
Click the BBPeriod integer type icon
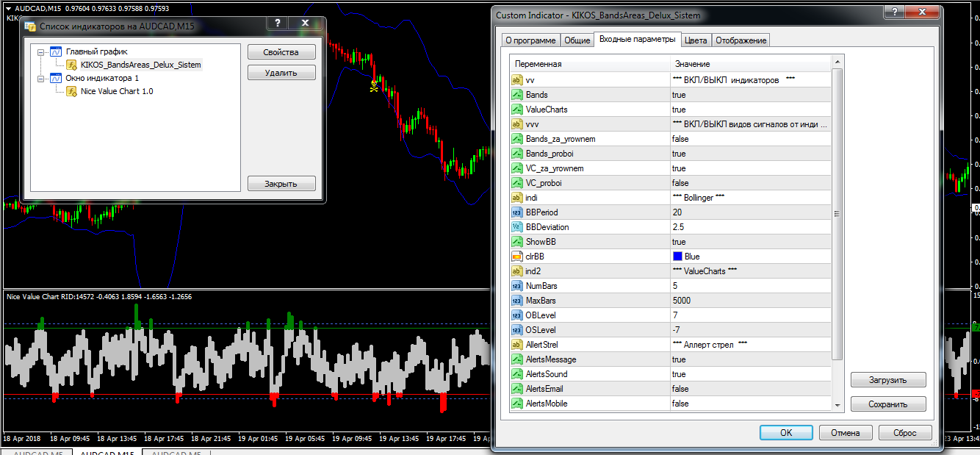516,212
